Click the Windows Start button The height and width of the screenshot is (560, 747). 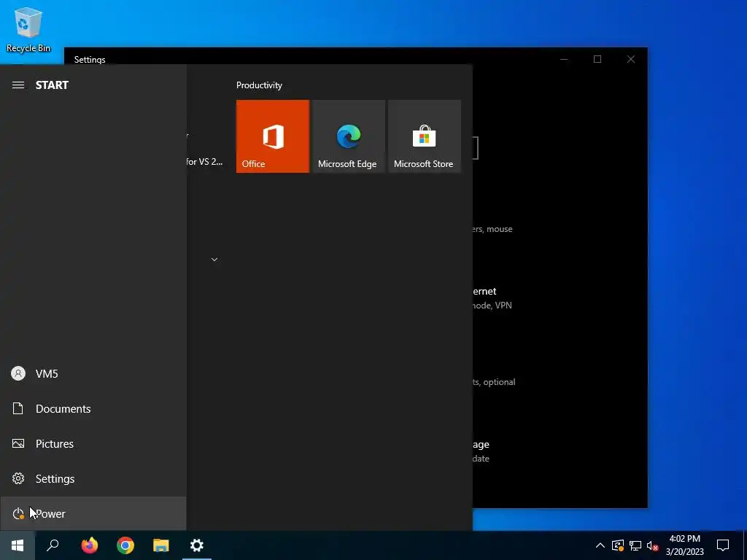(x=18, y=545)
